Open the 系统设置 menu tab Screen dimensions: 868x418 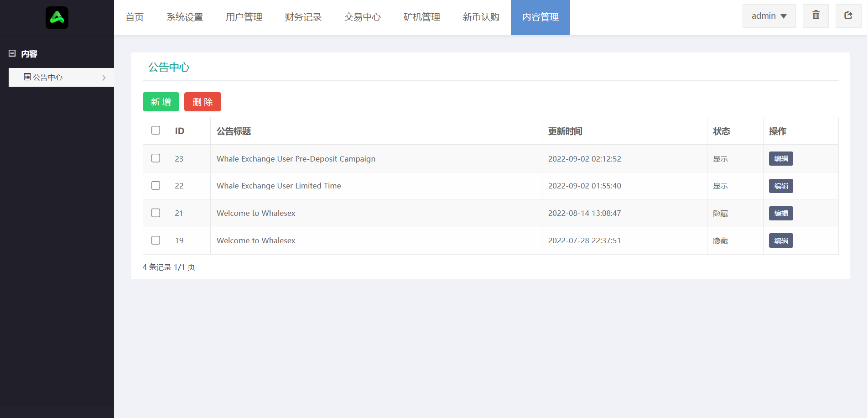185,17
